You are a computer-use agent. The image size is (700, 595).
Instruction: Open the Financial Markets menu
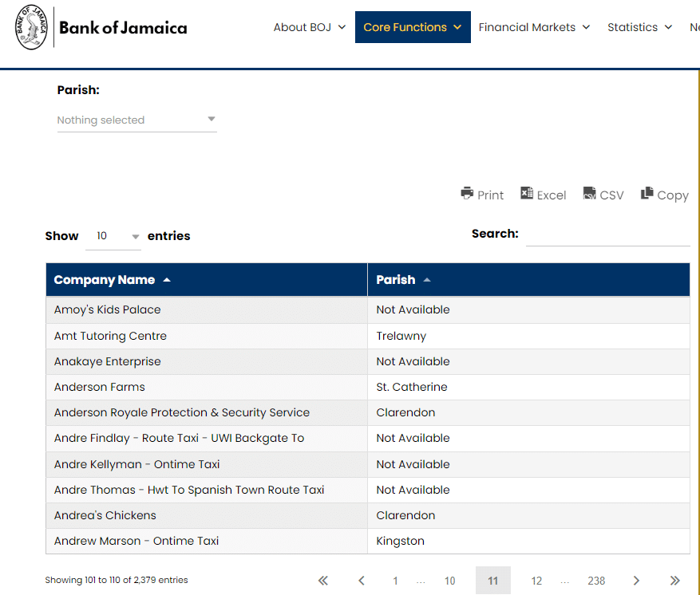click(x=534, y=27)
